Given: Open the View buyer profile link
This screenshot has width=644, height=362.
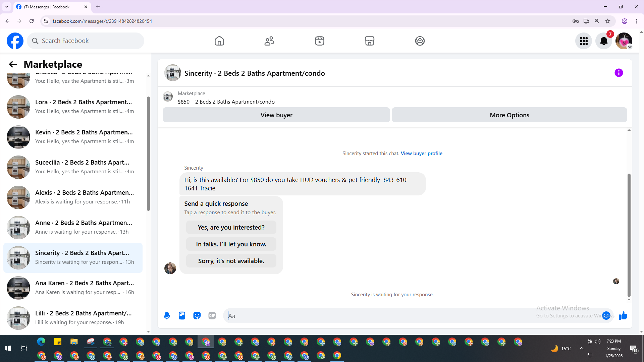Looking at the screenshot, I should click(x=421, y=154).
